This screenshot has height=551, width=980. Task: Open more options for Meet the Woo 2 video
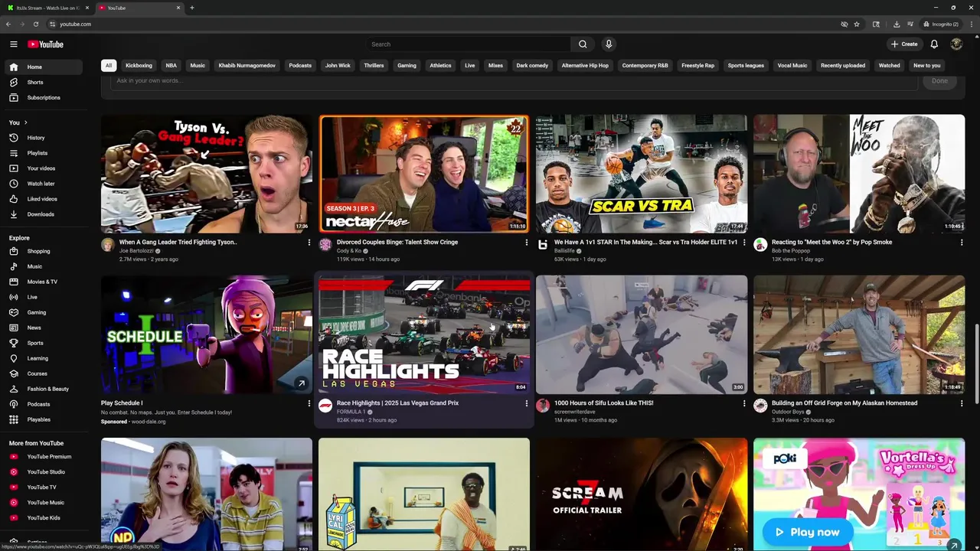[x=962, y=243]
